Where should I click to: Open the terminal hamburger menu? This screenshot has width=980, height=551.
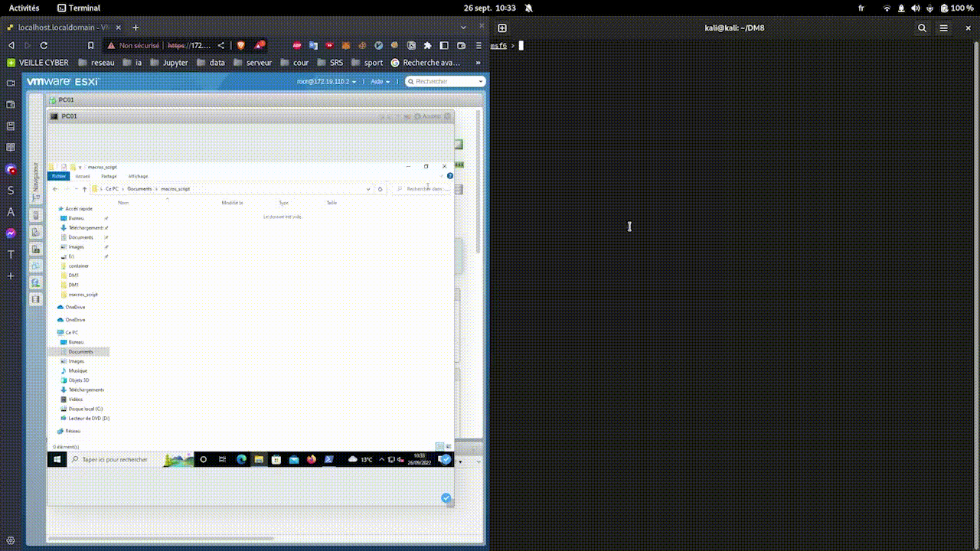[944, 28]
